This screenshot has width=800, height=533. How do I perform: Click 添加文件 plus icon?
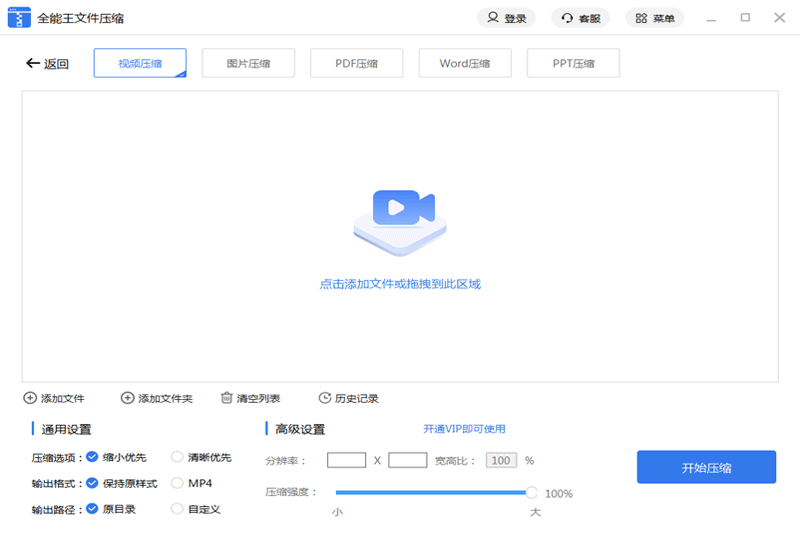click(x=30, y=398)
